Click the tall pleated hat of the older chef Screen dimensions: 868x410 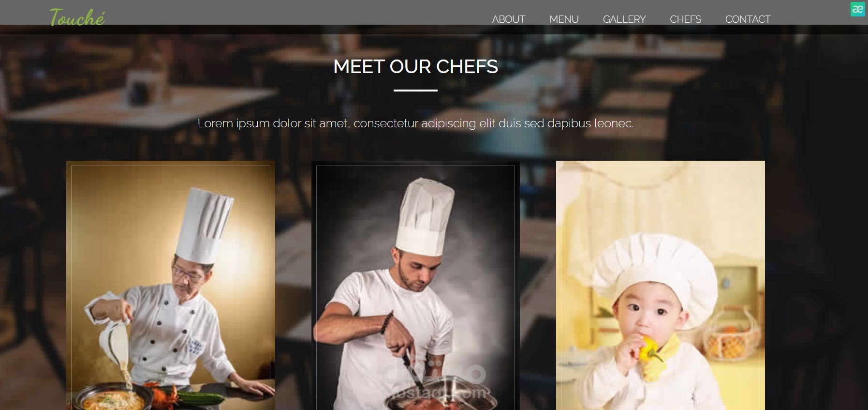click(x=204, y=225)
